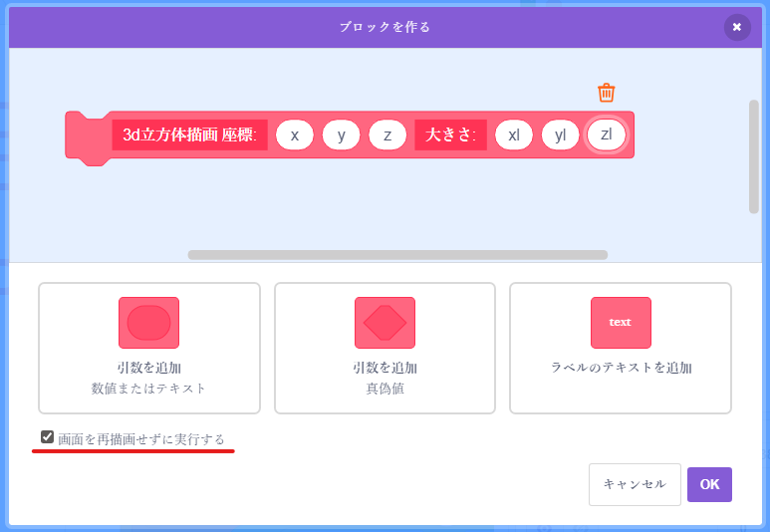Click the horizontal scrollbar under block preview
This screenshot has width=770, height=532.
397,255
